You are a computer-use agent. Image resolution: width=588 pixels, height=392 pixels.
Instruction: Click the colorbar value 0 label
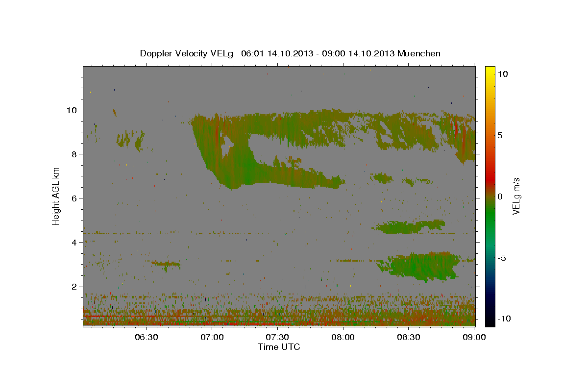tap(500, 196)
